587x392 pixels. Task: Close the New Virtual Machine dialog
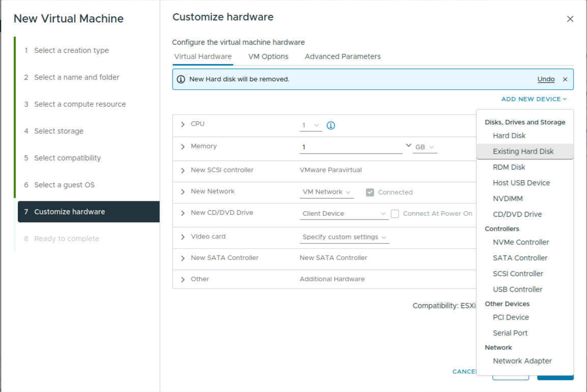pyautogui.click(x=570, y=19)
